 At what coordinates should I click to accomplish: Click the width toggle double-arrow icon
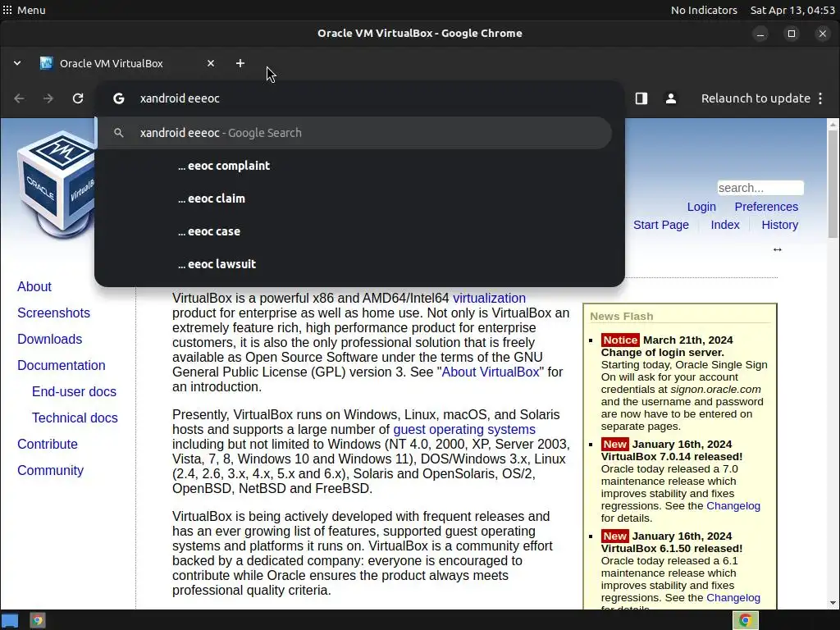(778, 249)
